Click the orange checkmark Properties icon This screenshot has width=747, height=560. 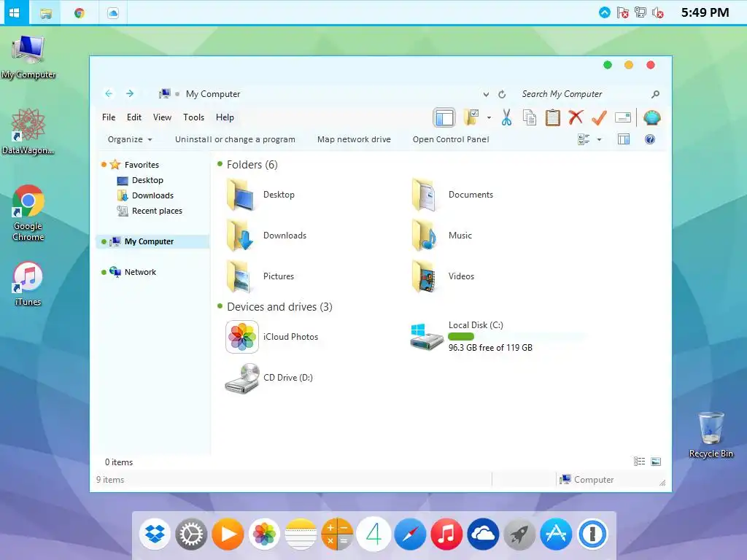(599, 117)
